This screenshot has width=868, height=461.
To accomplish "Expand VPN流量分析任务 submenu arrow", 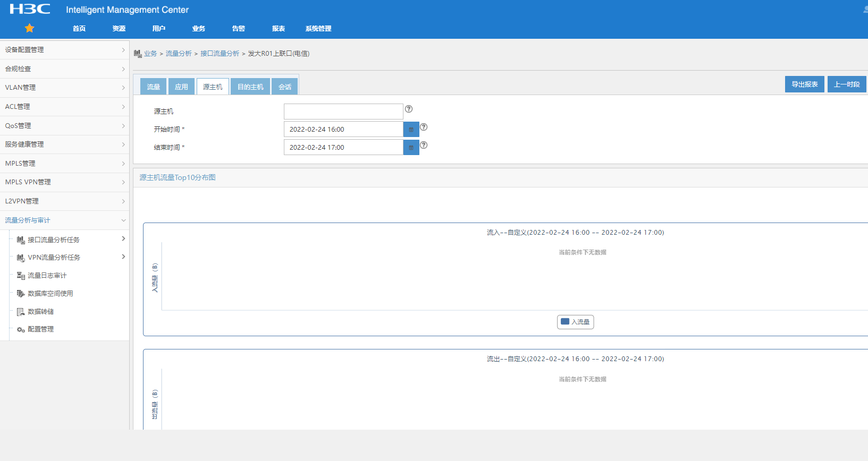I will (123, 257).
